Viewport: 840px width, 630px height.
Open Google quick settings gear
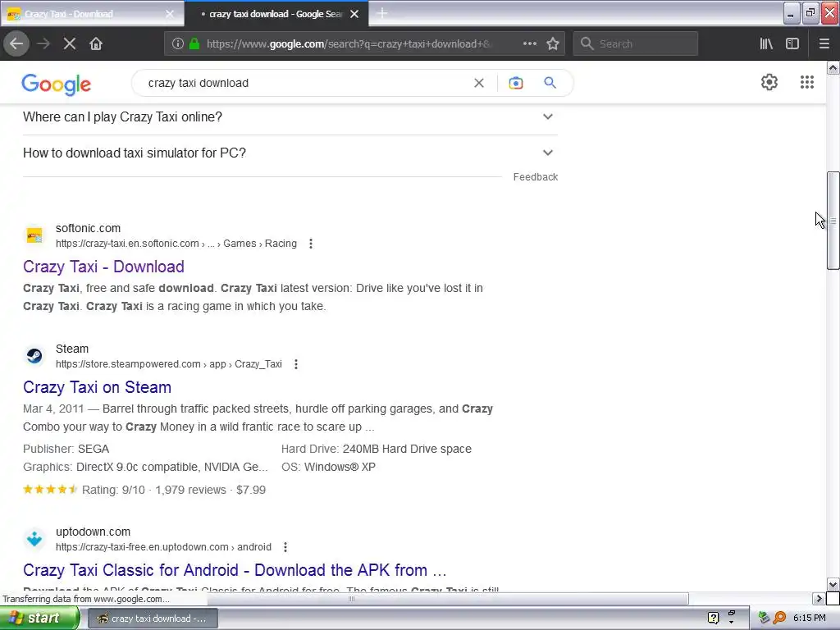point(769,82)
